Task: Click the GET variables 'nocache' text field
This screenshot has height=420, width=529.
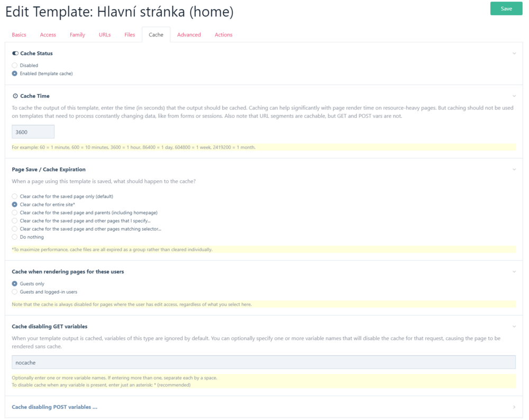Action: click(x=263, y=362)
